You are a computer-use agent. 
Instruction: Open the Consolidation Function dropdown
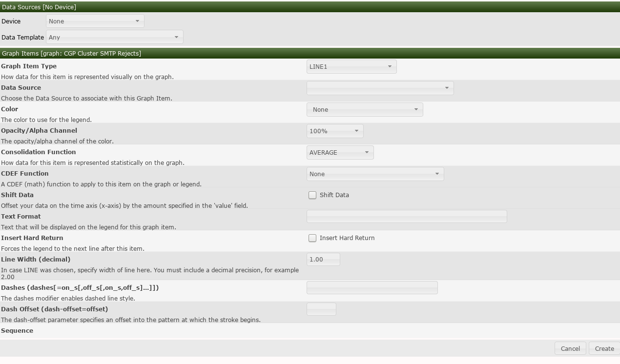pyautogui.click(x=340, y=152)
